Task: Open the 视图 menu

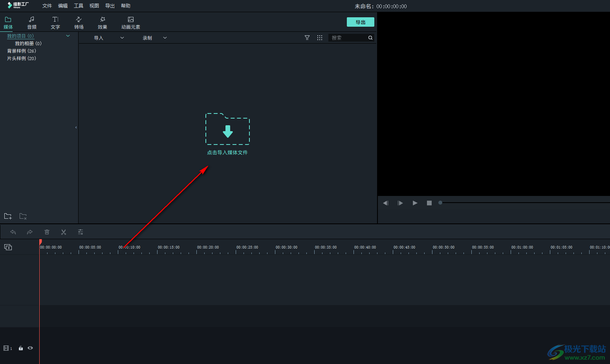Action: click(x=94, y=6)
